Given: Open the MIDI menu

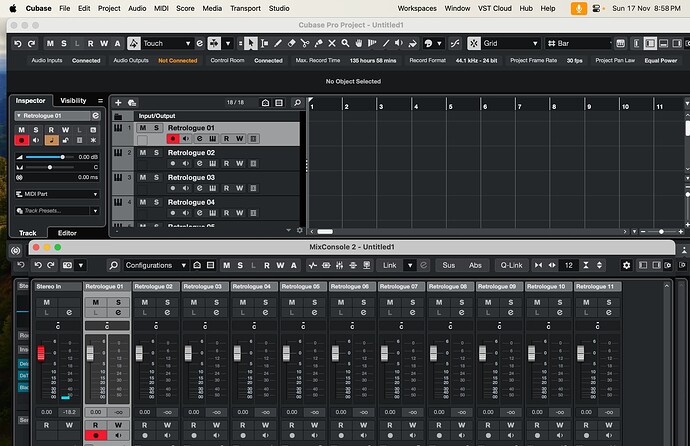Looking at the screenshot, I should point(161,8).
